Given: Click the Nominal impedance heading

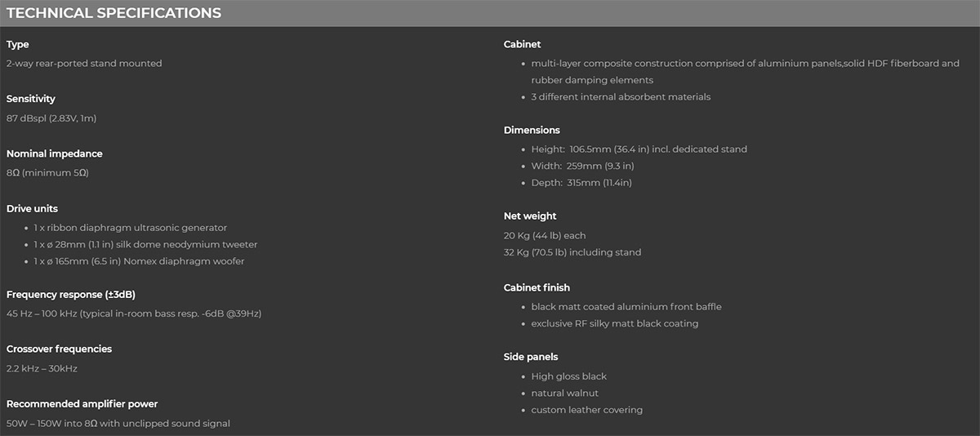Looking at the screenshot, I should click(x=55, y=153).
